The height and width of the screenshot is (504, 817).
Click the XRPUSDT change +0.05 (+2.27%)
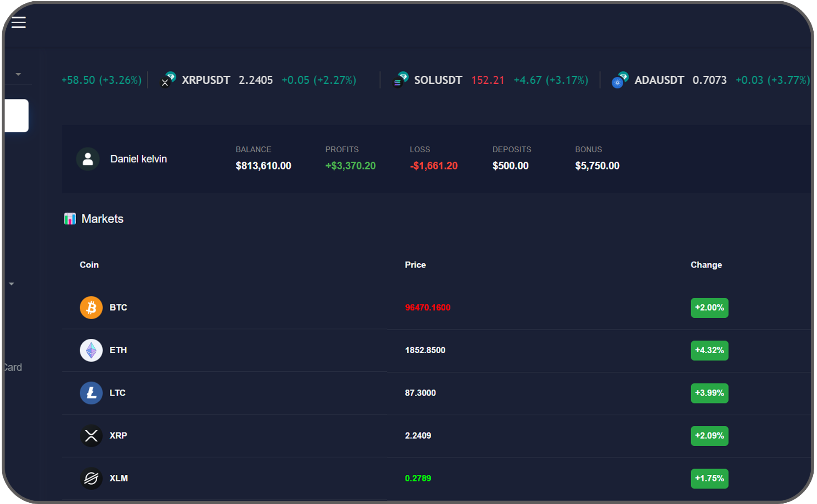click(319, 80)
